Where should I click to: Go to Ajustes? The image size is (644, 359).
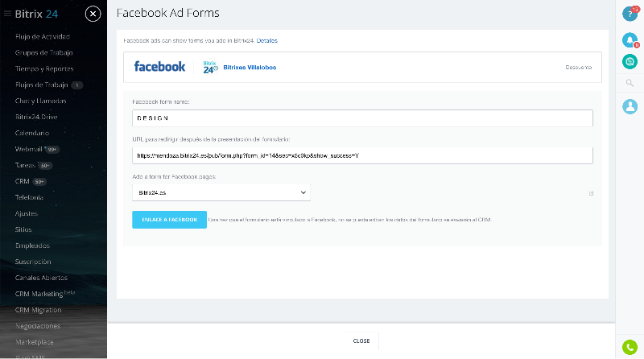coord(27,213)
